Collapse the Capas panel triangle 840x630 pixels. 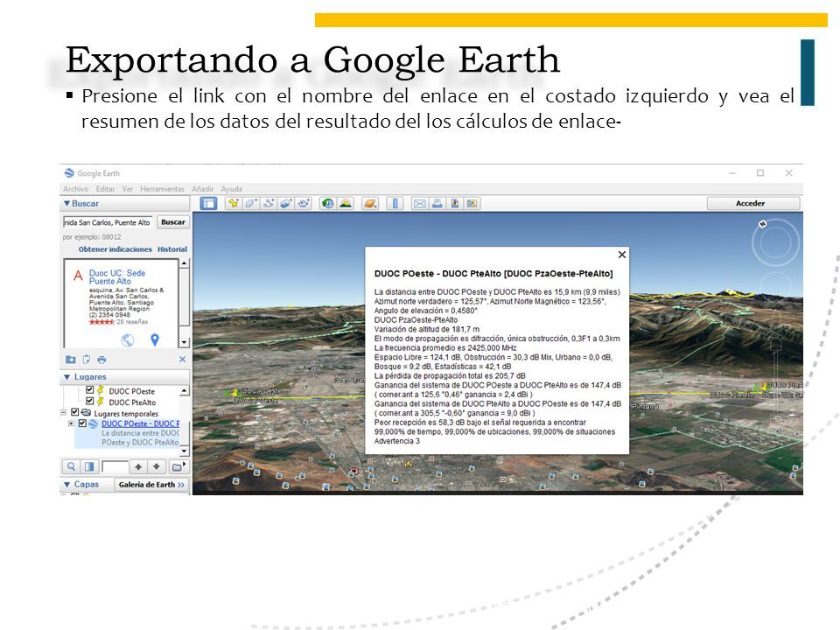67,484
